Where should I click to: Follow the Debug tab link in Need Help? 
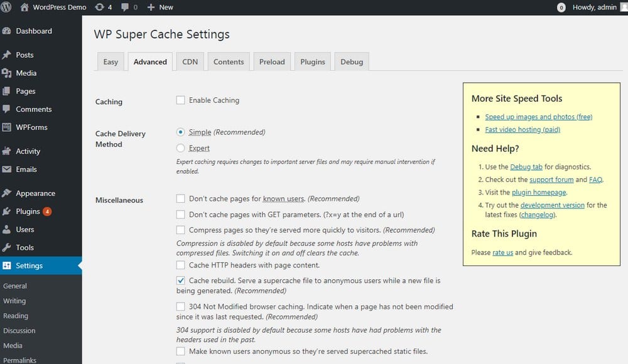526,167
